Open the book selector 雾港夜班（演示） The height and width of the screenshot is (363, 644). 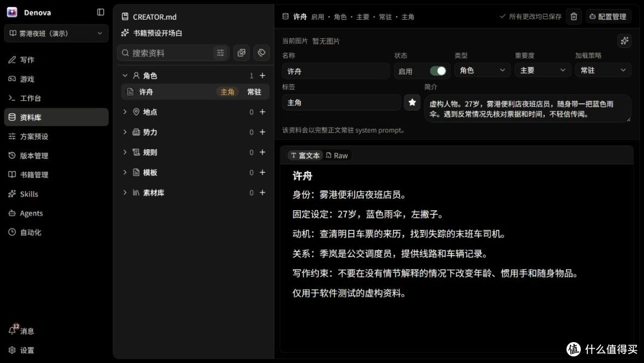coord(56,33)
